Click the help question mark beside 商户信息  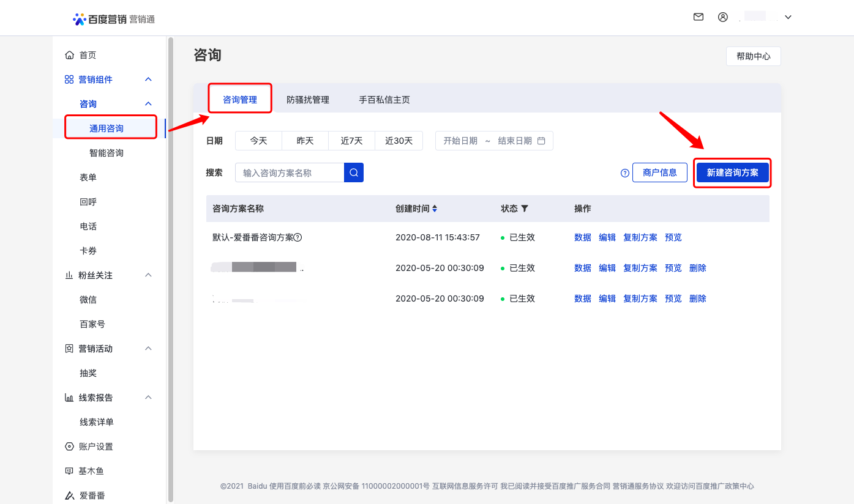tap(624, 172)
